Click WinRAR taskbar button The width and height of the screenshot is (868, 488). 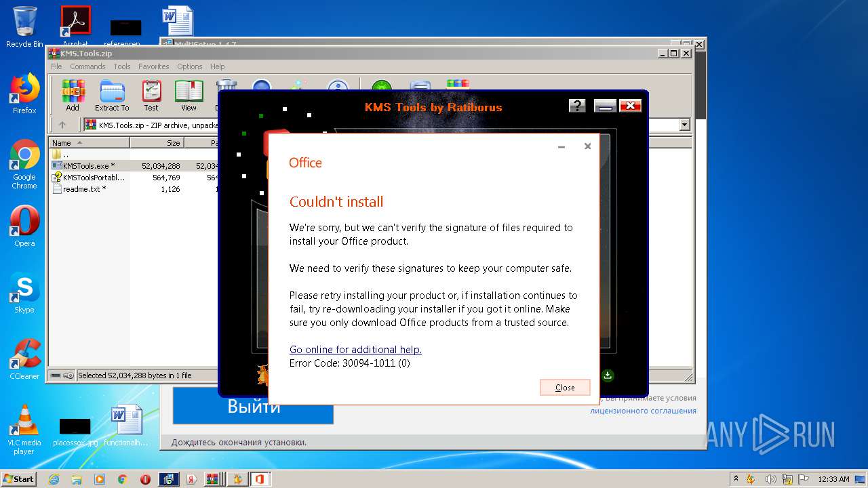point(214,479)
